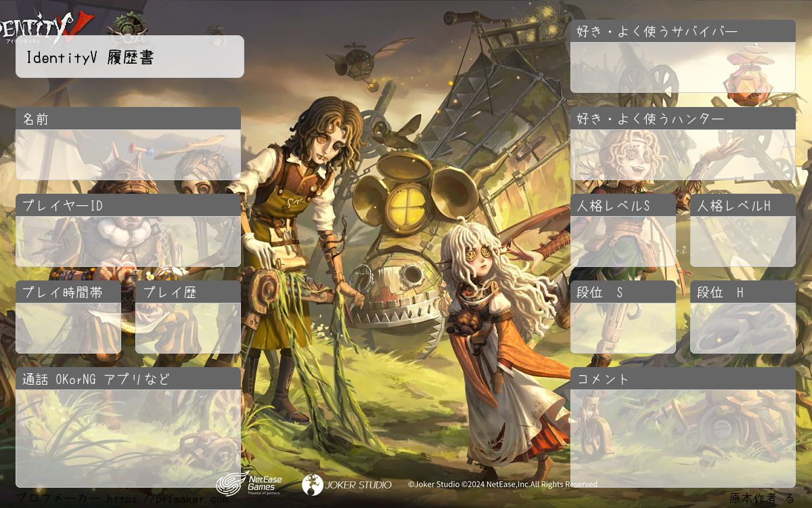Click the 通話 OKorNG アプリなど header
This screenshot has width=812, height=508.
pos(128,379)
